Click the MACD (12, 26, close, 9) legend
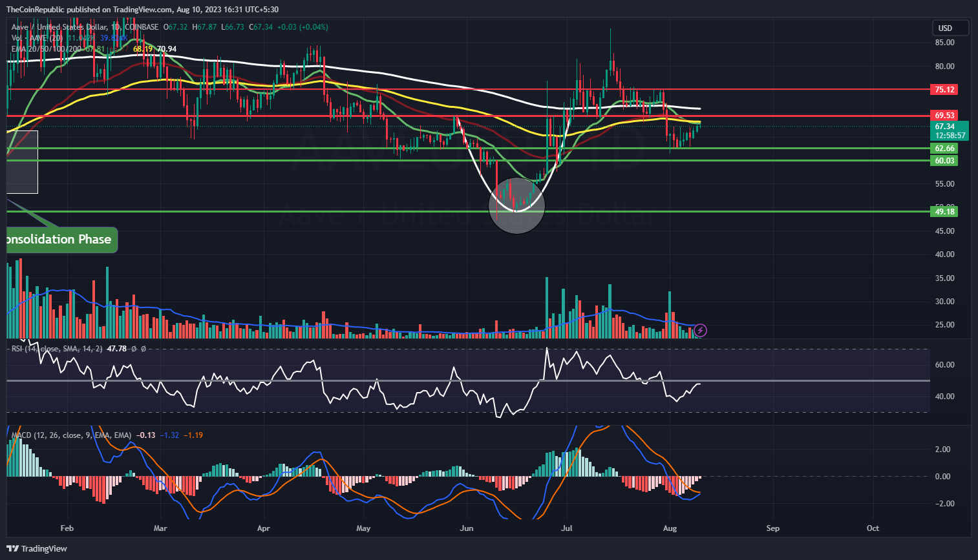The image size is (978, 560). 71,435
